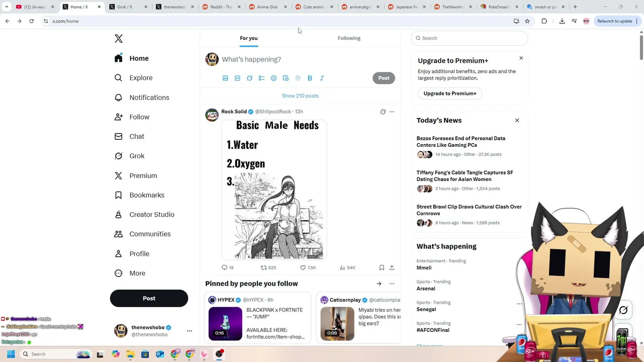Screen dimensions: 644x362
Task: Bookmark the Rock Solid post
Action: click(x=382, y=267)
